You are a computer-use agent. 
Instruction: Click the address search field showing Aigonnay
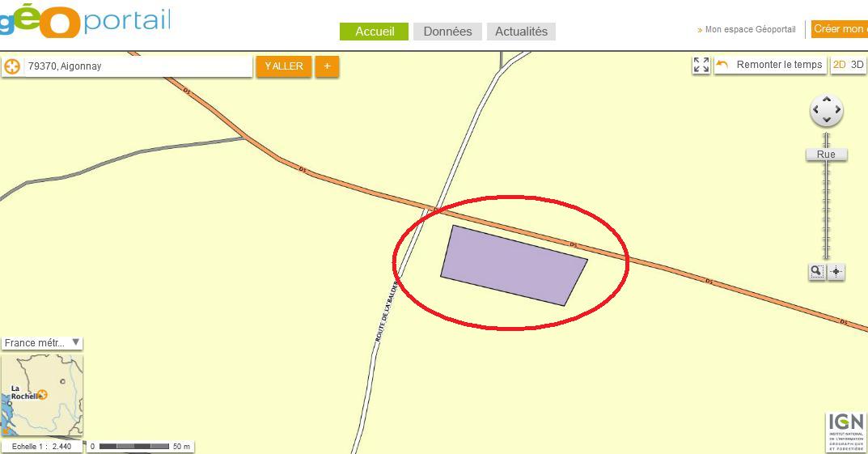point(138,66)
